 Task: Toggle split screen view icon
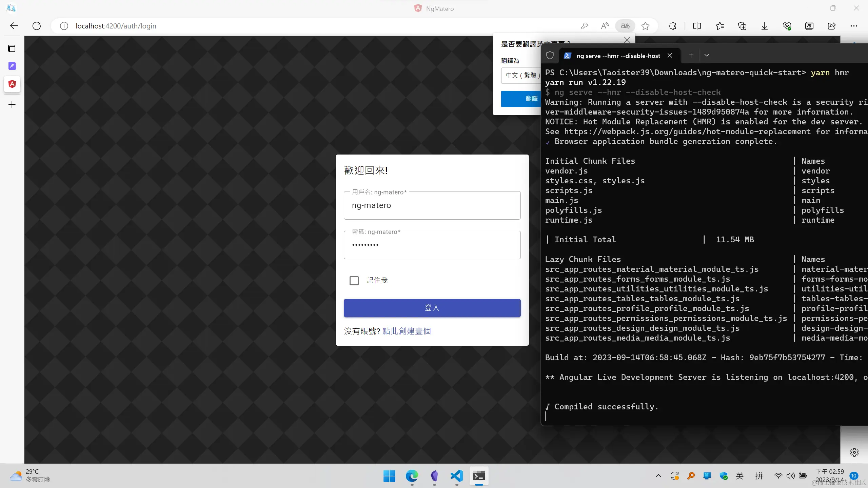pyautogui.click(x=697, y=26)
